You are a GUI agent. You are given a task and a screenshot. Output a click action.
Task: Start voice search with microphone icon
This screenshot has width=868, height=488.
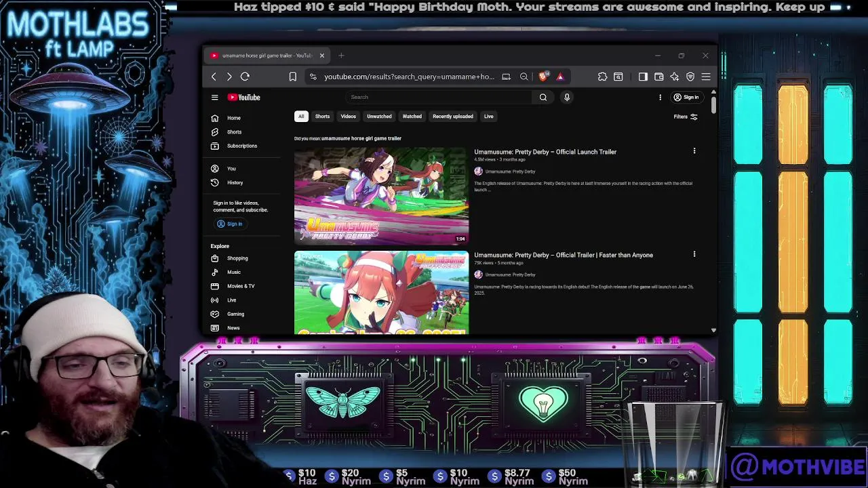click(567, 98)
